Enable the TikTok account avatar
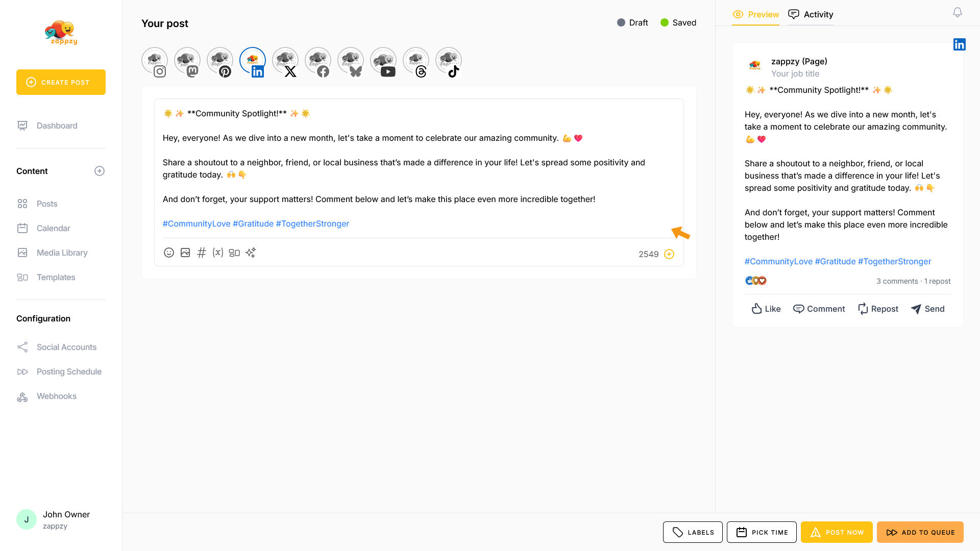 [x=449, y=61]
